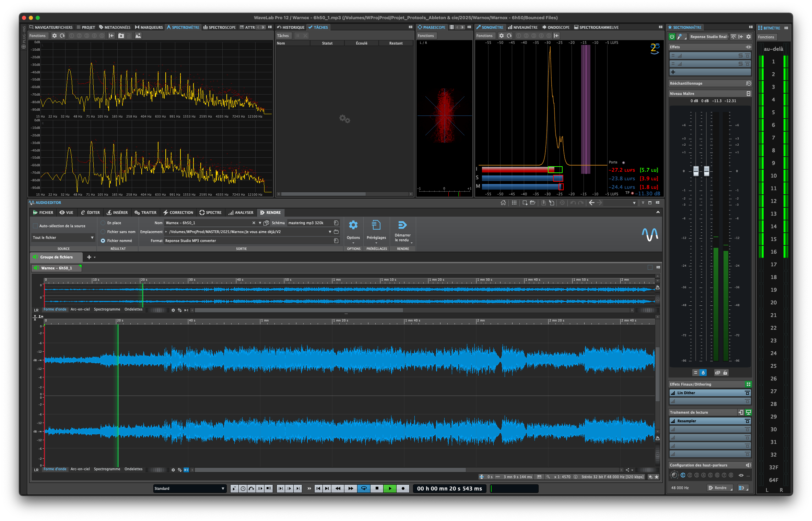Image resolution: width=812 pixels, height=521 pixels.
Task: Click the Phasescope Fonctions gear icon
Action: click(x=426, y=35)
